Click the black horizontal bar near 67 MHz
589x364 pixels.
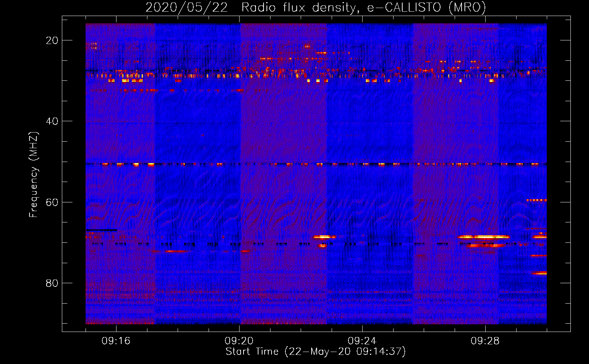[x=102, y=230]
